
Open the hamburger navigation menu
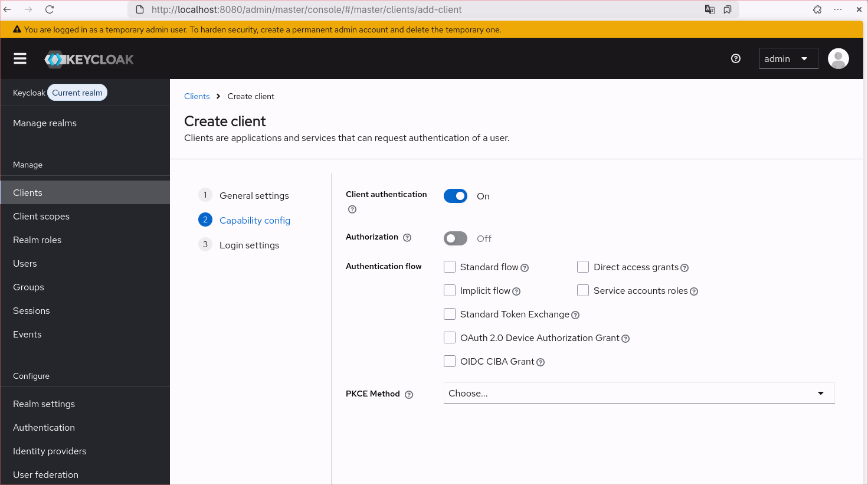click(x=20, y=58)
